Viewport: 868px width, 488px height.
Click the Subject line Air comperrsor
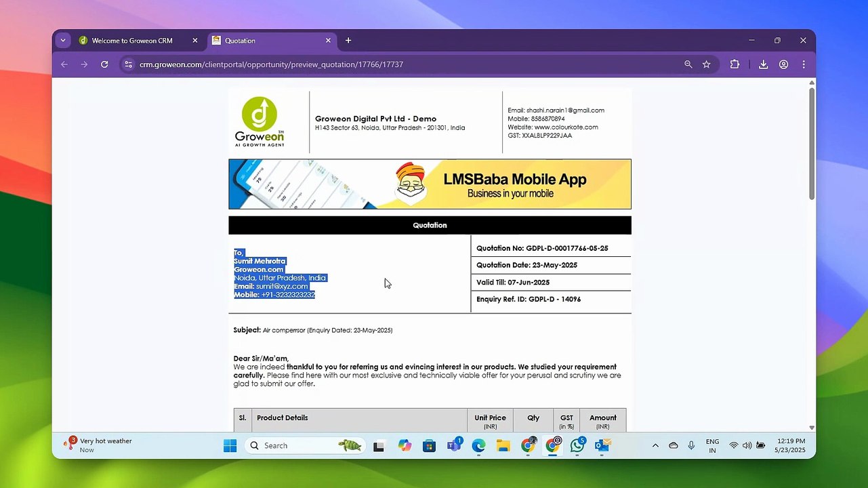point(313,330)
